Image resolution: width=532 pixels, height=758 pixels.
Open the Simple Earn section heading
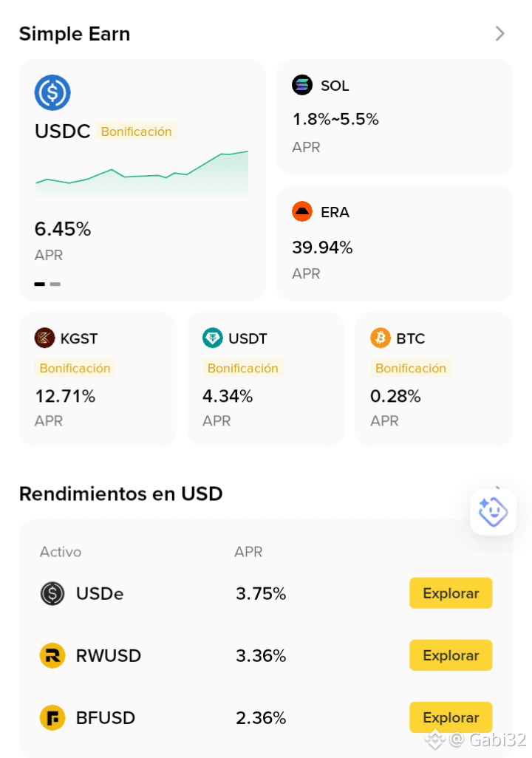click(x=75, y=34)
